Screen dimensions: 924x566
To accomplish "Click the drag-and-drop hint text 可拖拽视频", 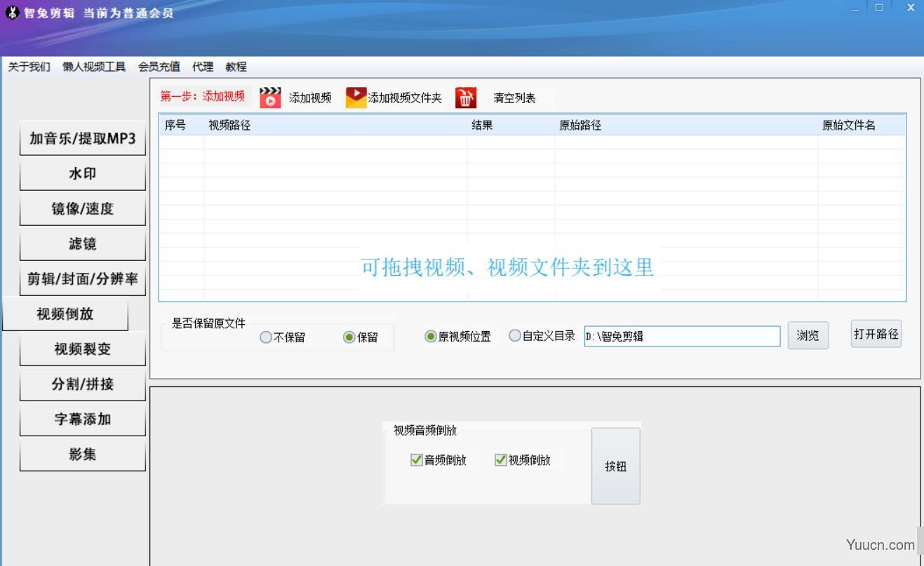I will click(x=508, y=267).
